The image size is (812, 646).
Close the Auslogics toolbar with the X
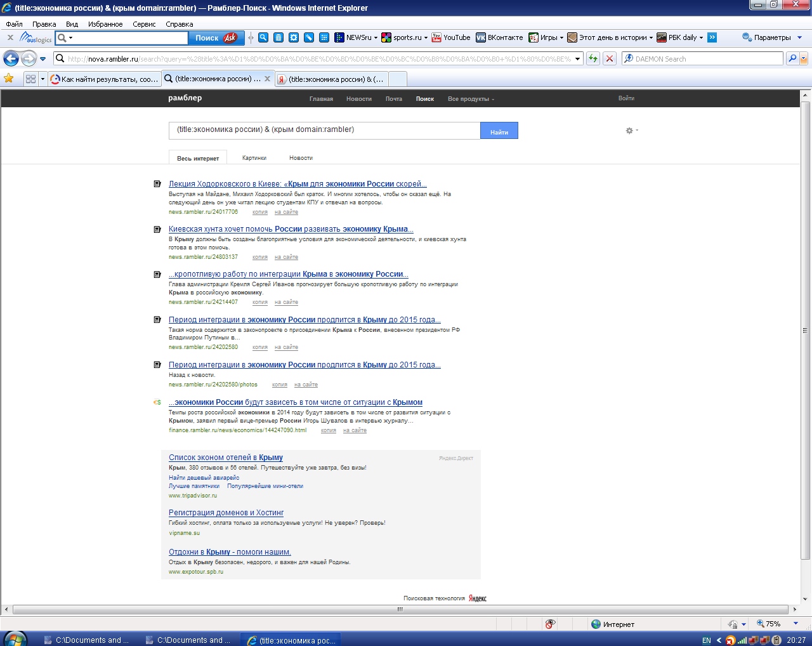click(10, 37)
